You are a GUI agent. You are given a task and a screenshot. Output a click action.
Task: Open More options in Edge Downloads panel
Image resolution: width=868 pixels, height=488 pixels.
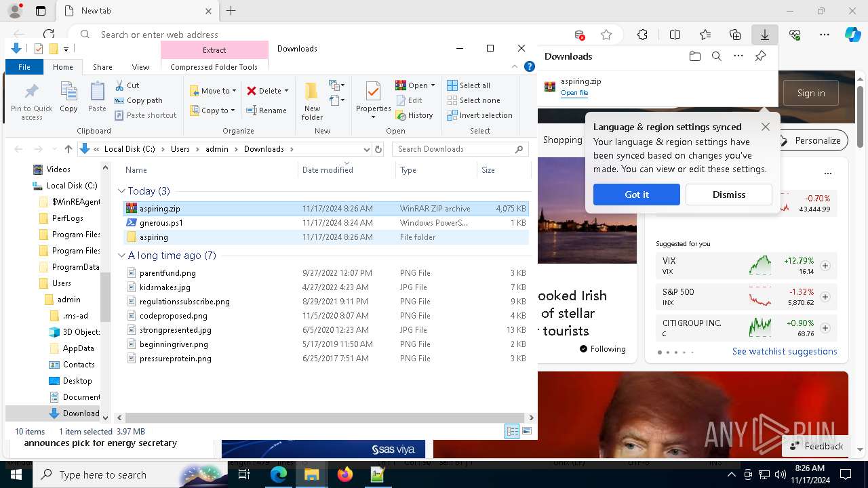click(x=738, y=56)
